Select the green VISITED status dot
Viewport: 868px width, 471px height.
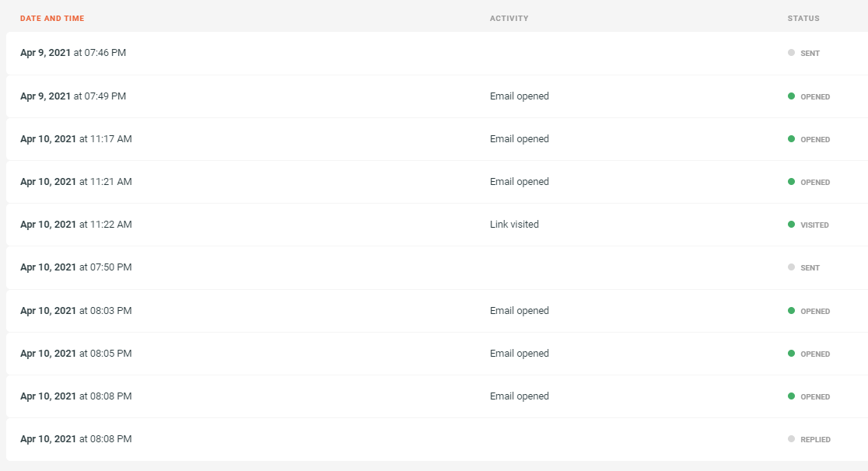pos(792,225)
